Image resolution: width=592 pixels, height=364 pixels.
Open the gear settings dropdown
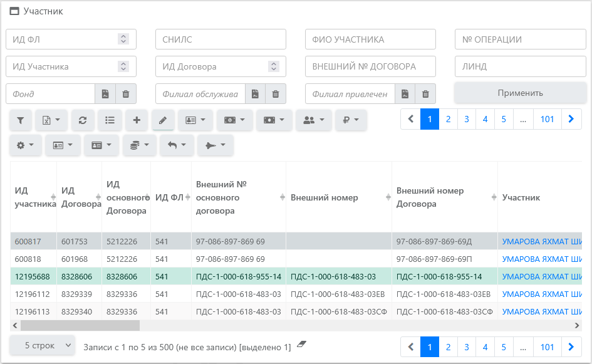coord(25,145)
